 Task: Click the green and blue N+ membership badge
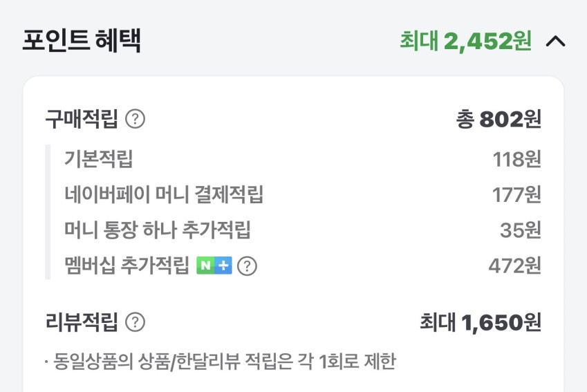214,265
